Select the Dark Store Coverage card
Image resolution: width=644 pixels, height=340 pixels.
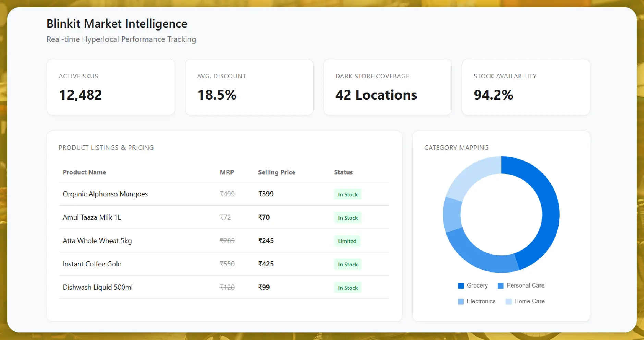pyautogui.click(x=387, y=87)
